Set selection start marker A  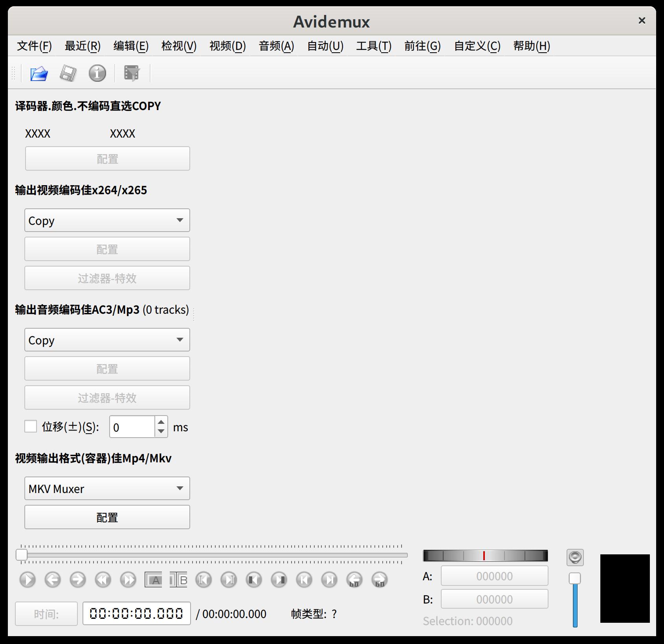click(153, 580)
